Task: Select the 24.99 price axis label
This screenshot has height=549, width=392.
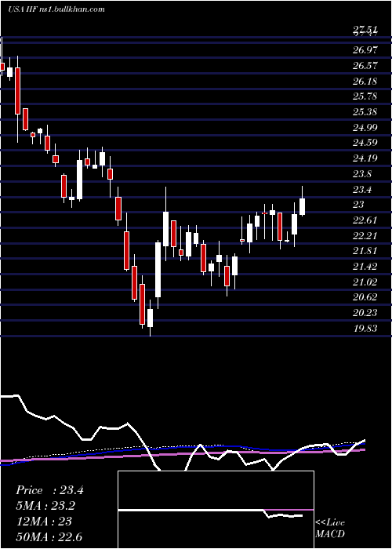Action: coord(365,127)
